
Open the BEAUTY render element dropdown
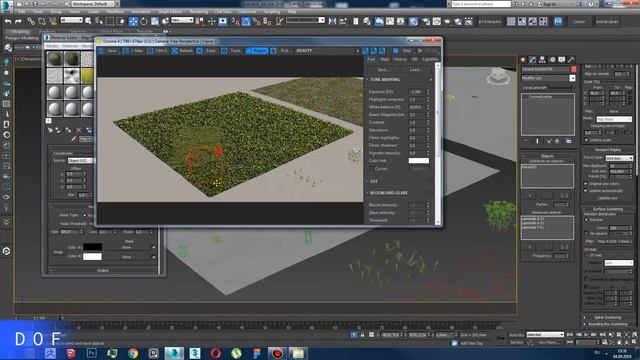point(327,51)
